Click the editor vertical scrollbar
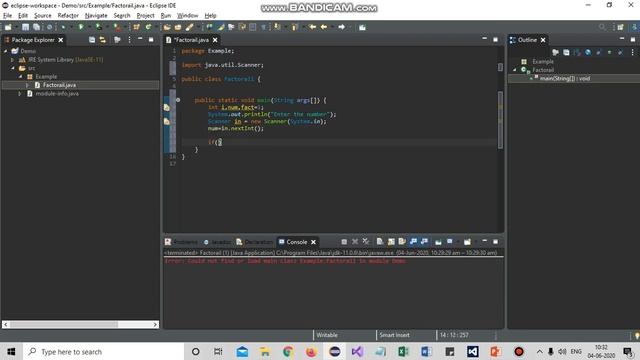Screen dimensions: 640x360 click(x=500, y=119)
